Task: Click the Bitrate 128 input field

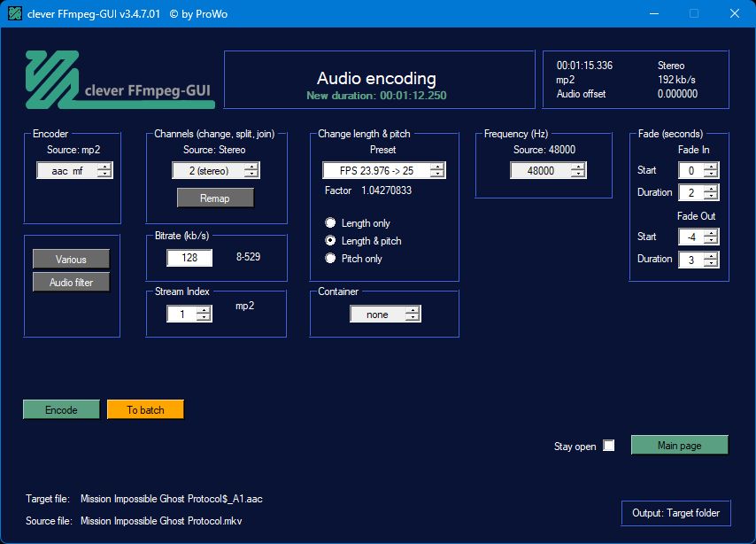Action: click(189, 258)
